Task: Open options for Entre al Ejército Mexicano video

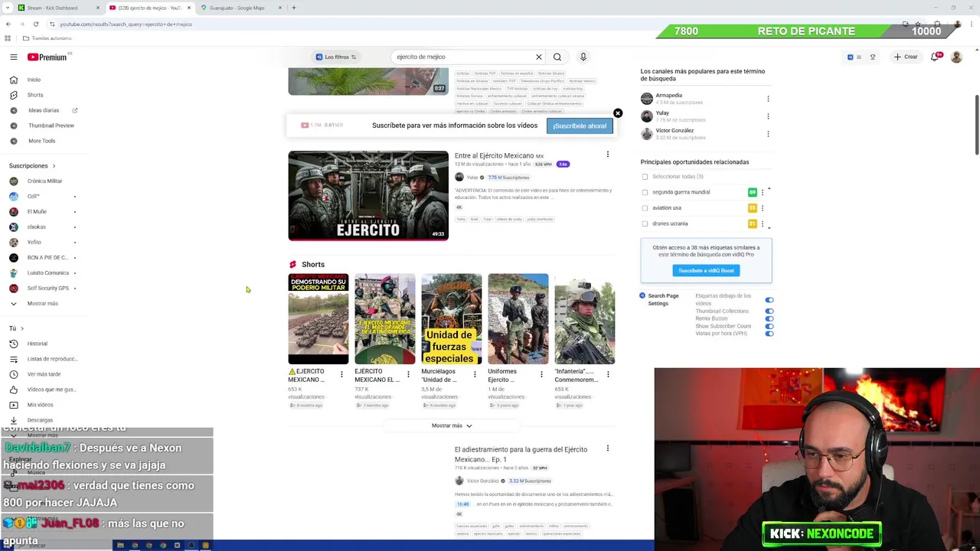Action: pyautogui.click(x=608, y=155)
